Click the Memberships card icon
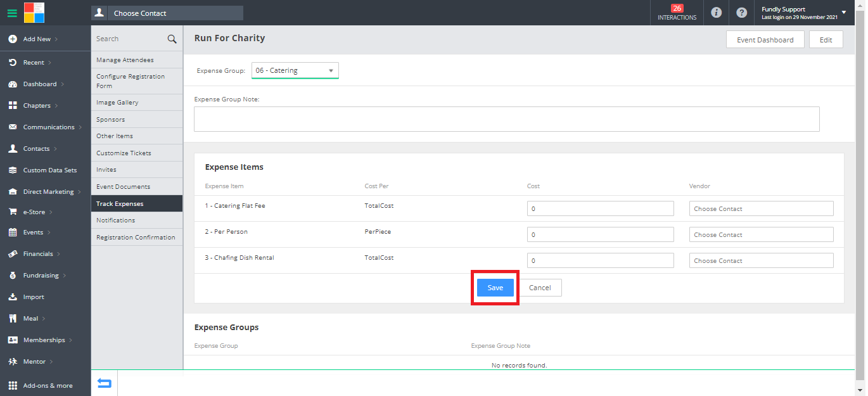Viewport: 868px width, 396px height. (x=13, y=340)
